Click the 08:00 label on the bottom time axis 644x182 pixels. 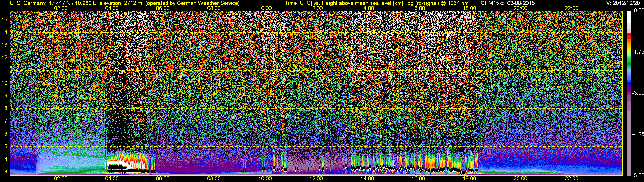[x=214, y=179]
